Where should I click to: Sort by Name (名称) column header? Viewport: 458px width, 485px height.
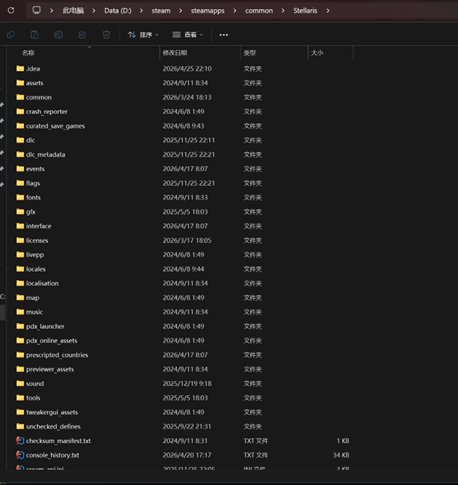coord(28,53)
